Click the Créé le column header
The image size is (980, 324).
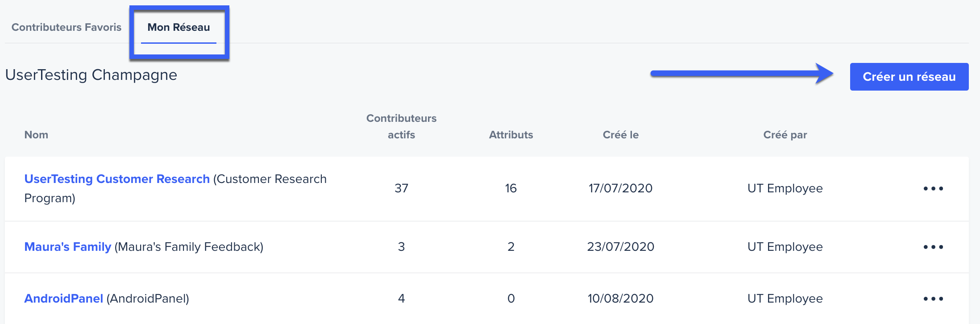[x=621, y=135]
